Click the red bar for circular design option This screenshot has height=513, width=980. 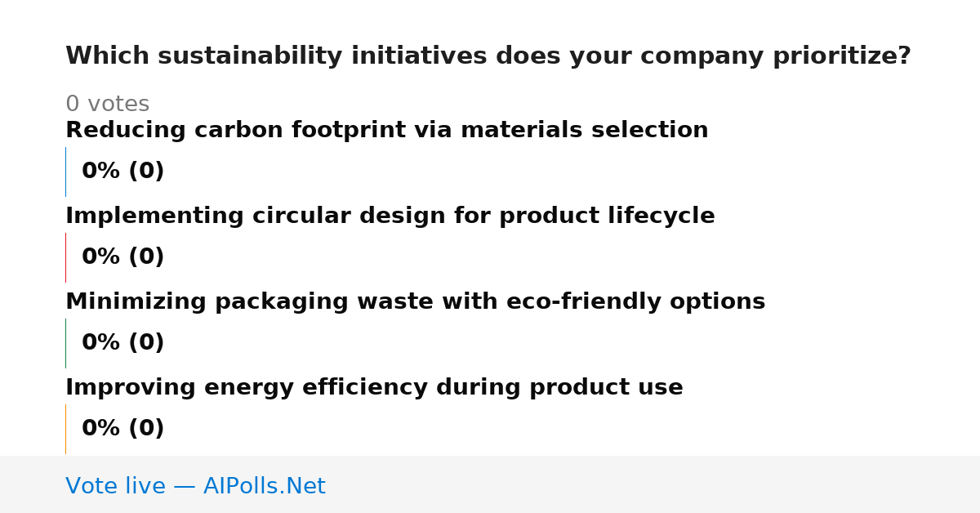point(65,257)
